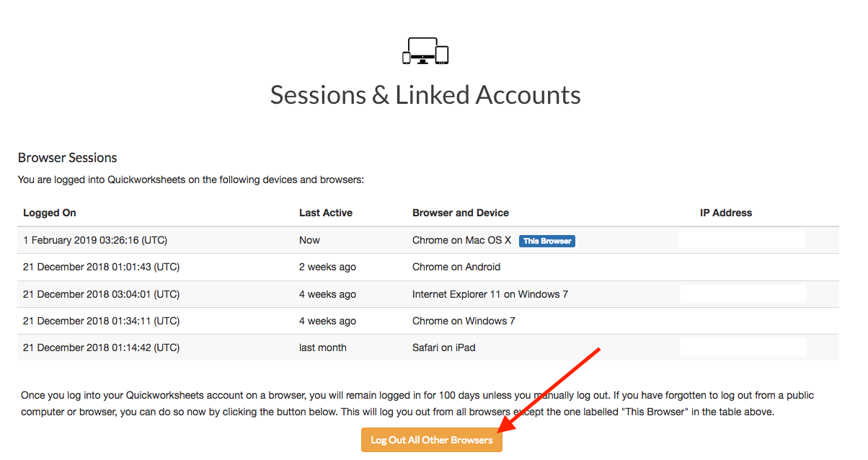Click the Chrome on Windows 7 entry
The width and height of the screenshot is (868, 460).
[x=464, y=321]
